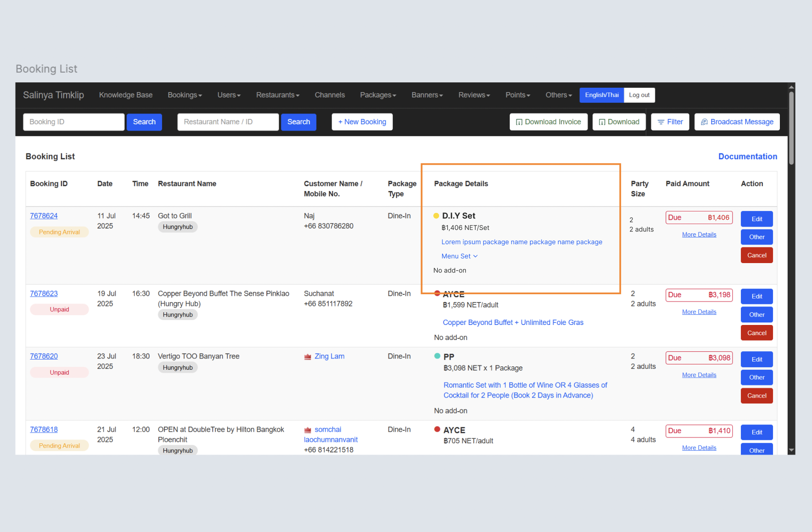Click the teal dot beside PP package
This screenshot has height=532, width=812.
[x=437, y=356]
